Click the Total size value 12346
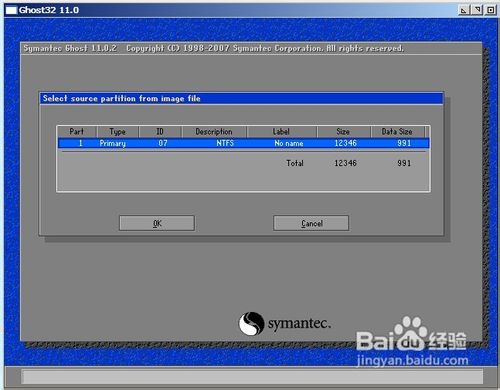This screenshot has height=390, width=500. coord(345,163)
